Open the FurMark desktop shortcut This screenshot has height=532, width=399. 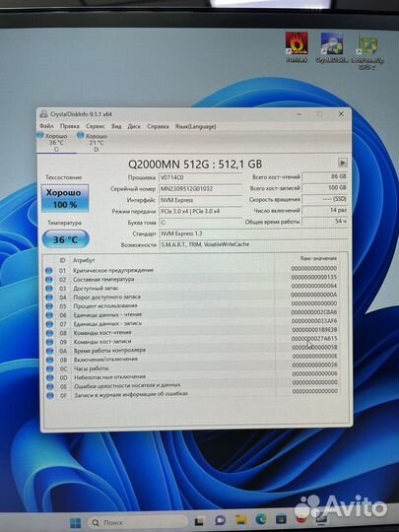coord(297,47)
